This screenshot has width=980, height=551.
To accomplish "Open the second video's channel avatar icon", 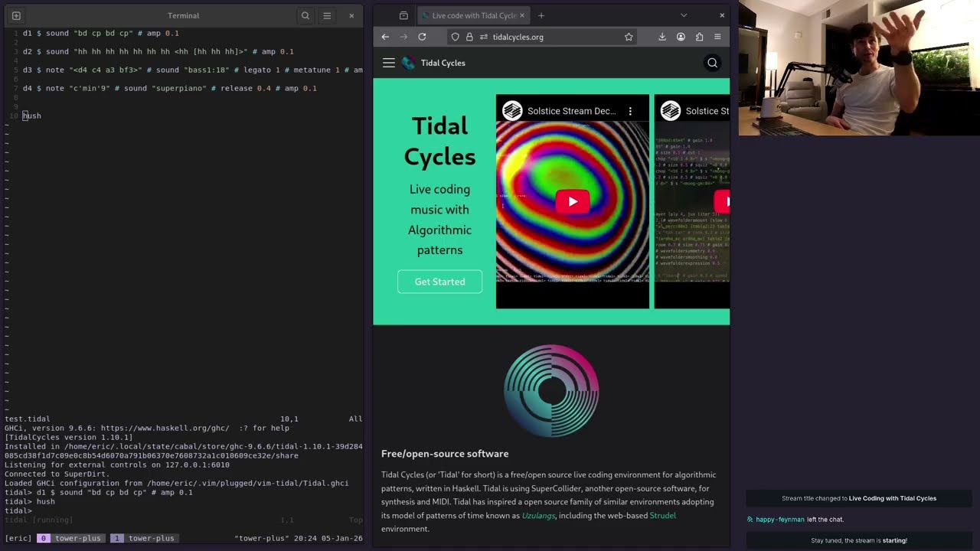I will point(671,111).
